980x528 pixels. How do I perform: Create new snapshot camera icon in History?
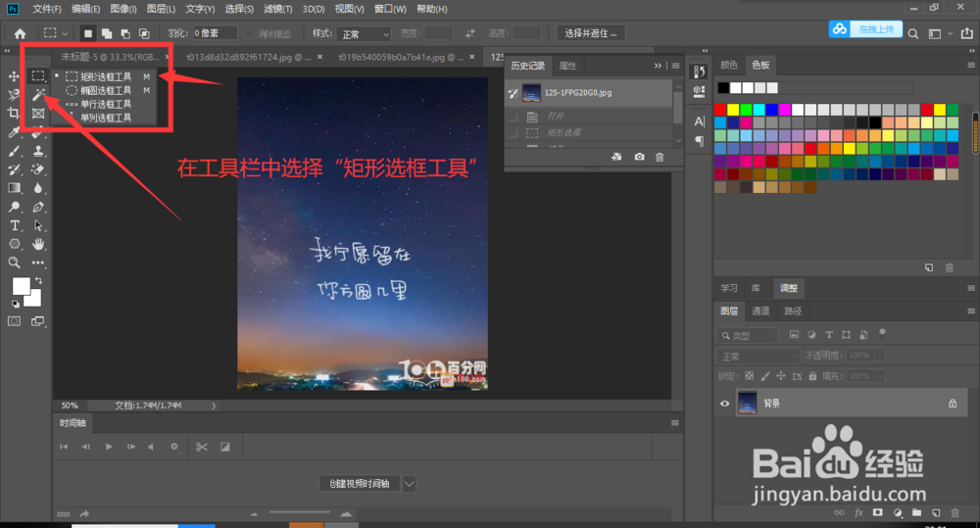coord(639,157)
